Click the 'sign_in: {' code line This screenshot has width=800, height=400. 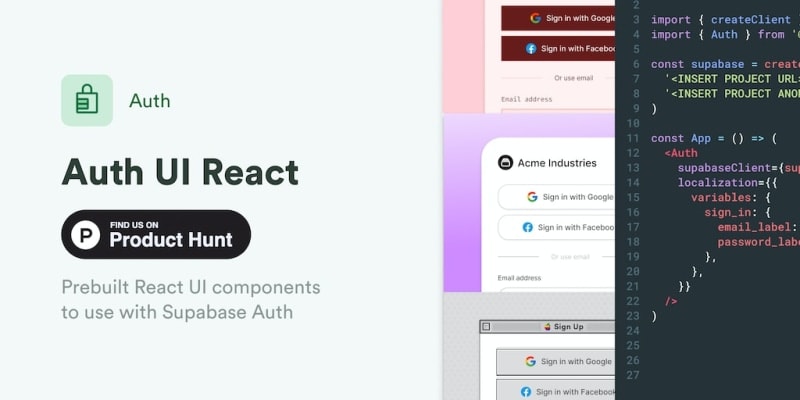[738, 212]
